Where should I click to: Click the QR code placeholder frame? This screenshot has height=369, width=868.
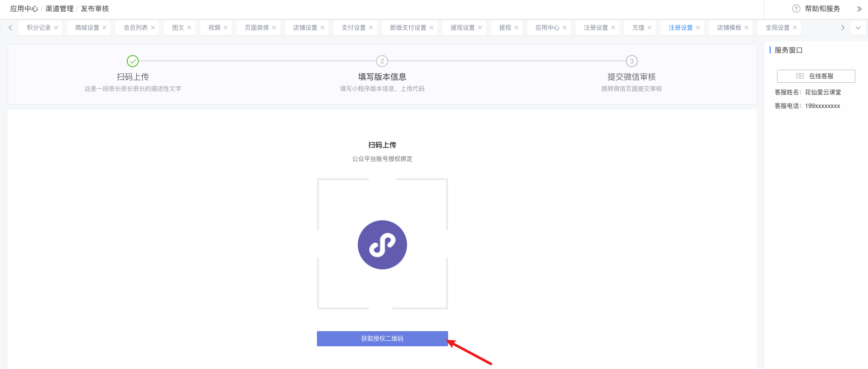[x=383, y=244]
